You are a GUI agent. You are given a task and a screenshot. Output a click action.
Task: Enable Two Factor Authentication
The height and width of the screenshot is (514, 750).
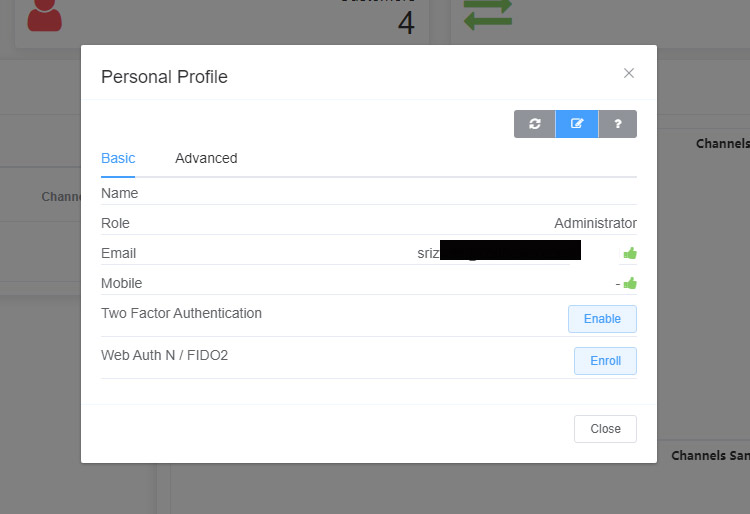(602, 319)
